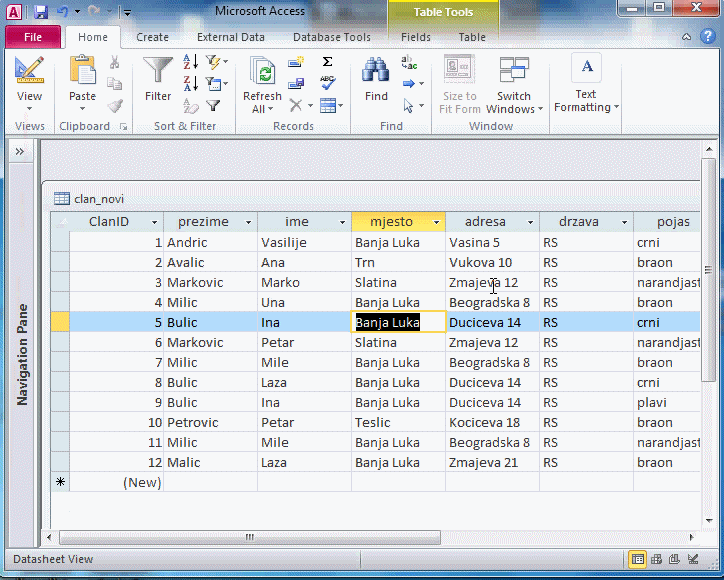Open the prezime column filter dropdown

(248, 222)
